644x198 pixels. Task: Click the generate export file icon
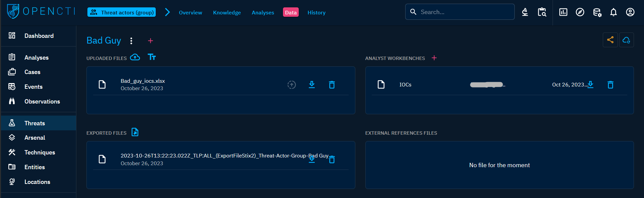(135, 132)
